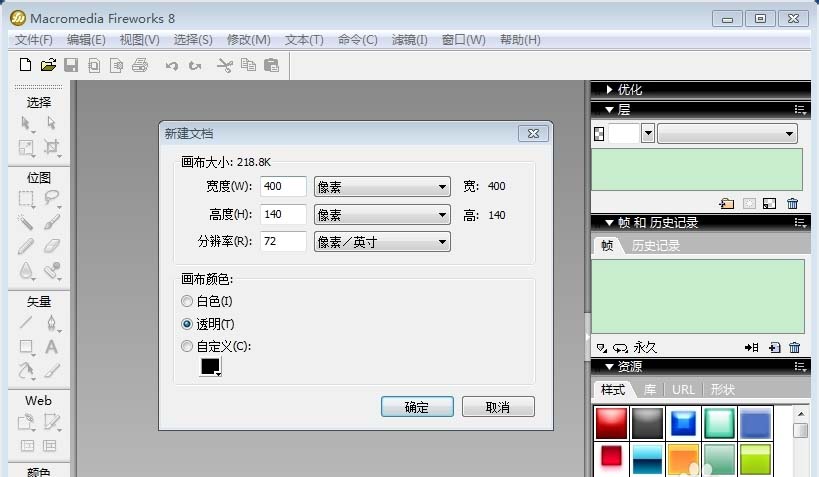Select the Text tool
Viewport: 819px width, 477px height.
pos(51,347)
